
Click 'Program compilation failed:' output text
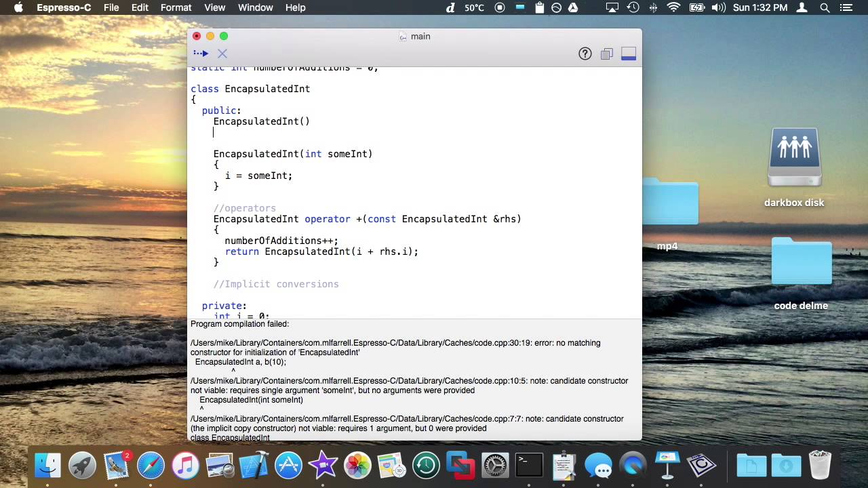(x=239, y=324)
